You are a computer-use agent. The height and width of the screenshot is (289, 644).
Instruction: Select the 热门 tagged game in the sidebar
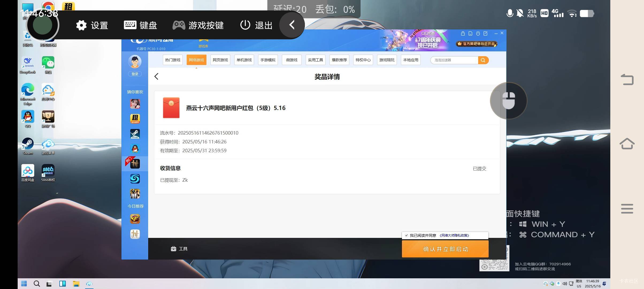point(135,163)
